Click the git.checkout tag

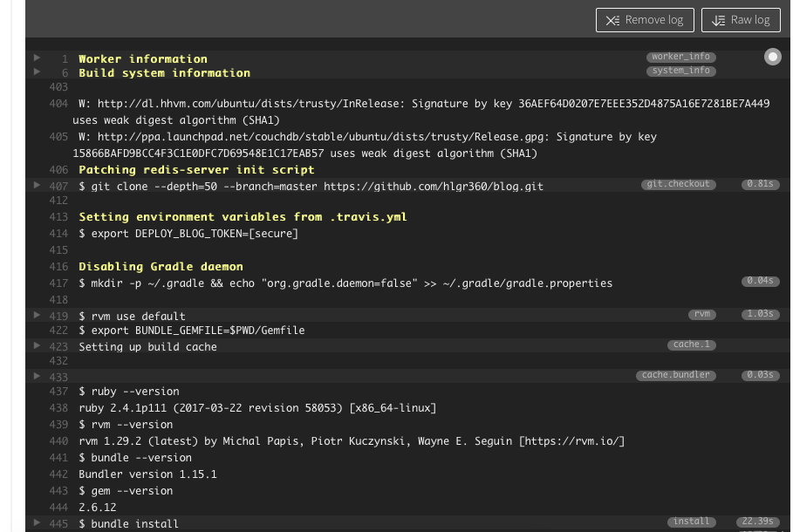(x=679, y=184)
